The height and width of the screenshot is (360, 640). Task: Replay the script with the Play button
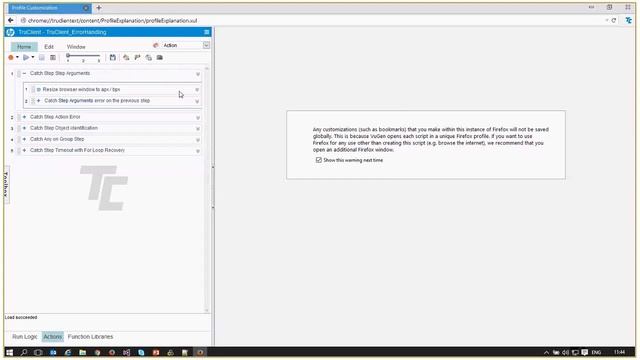click(26, 58)
